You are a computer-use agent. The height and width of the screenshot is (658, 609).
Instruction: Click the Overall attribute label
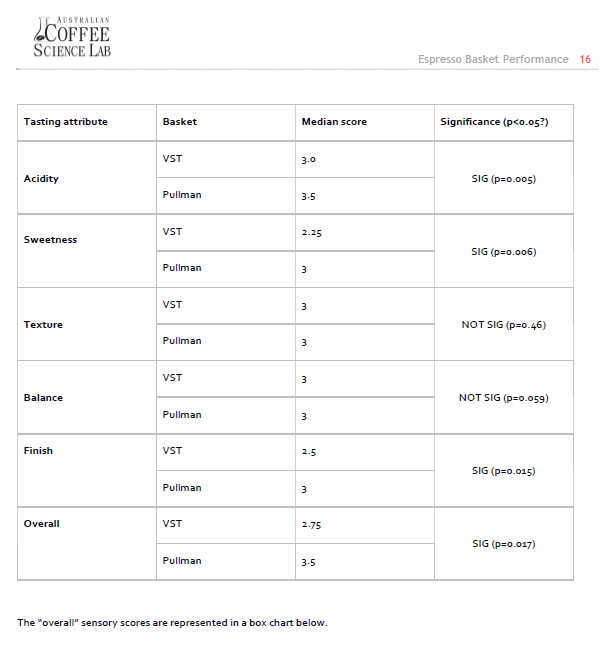[41, 524]
